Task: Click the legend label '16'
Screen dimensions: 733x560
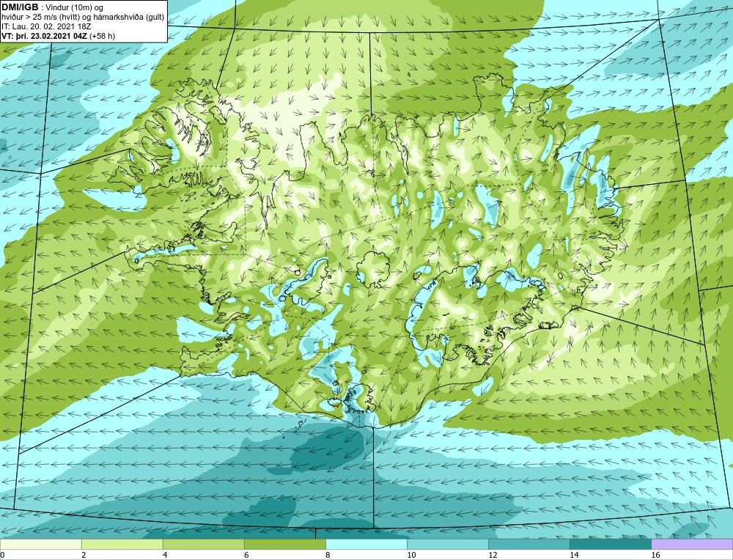Action: (655, 555)
